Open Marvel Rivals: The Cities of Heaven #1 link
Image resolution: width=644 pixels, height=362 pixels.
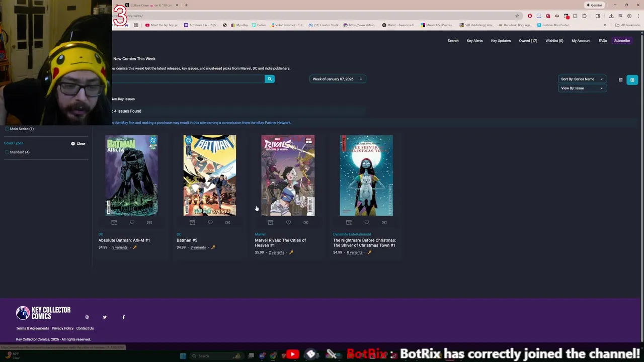tap(280, 243)
